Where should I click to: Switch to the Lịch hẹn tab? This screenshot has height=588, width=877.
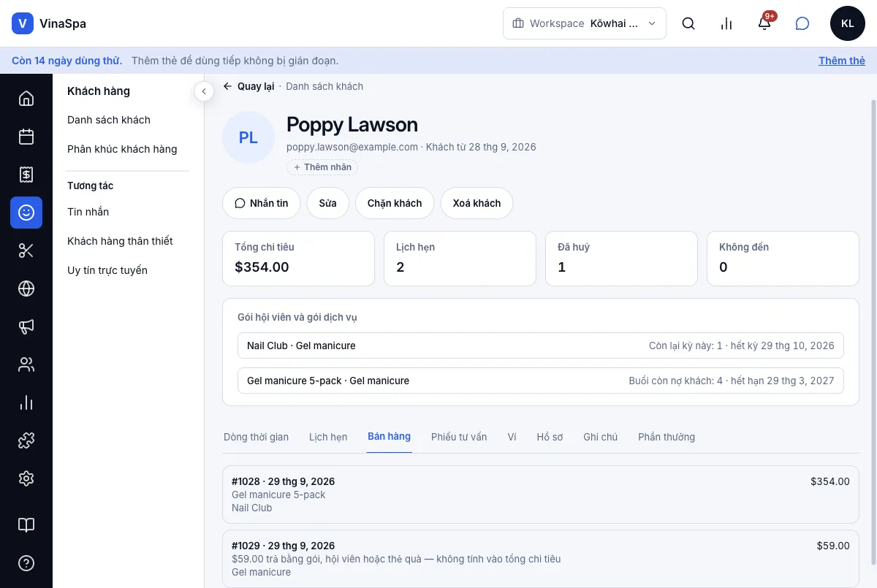point(328,437)
